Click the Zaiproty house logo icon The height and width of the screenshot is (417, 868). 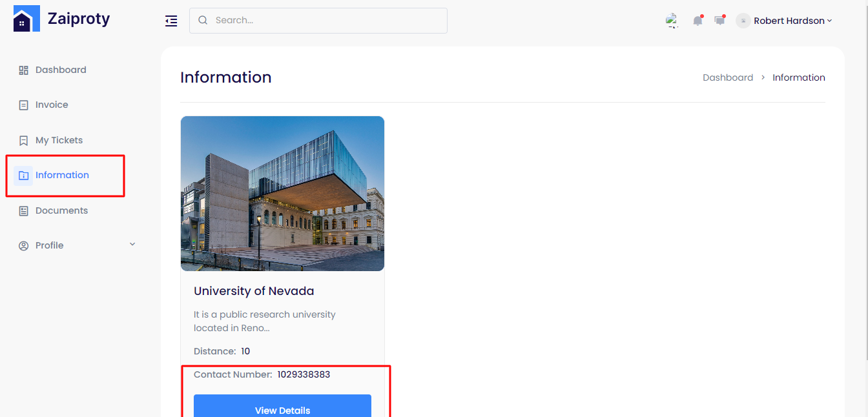pos(26,19)
